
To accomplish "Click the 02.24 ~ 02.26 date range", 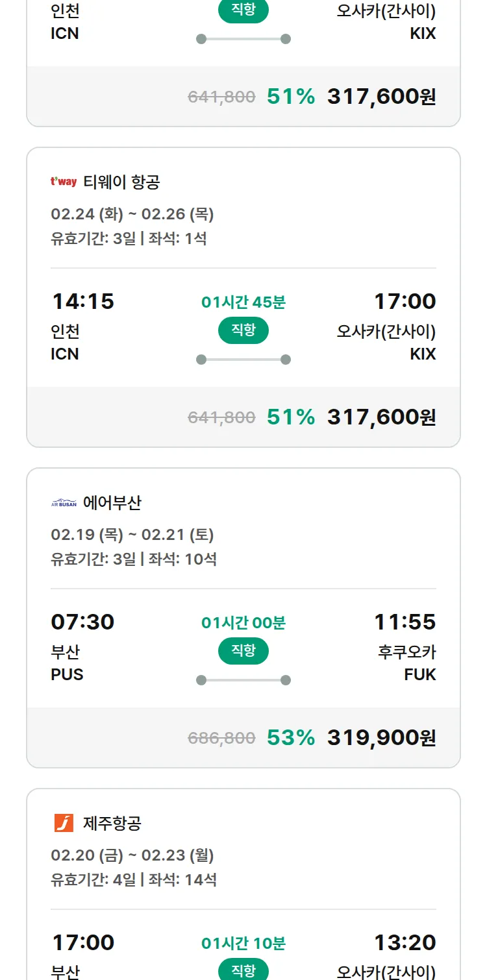I will tap(132, 214).
